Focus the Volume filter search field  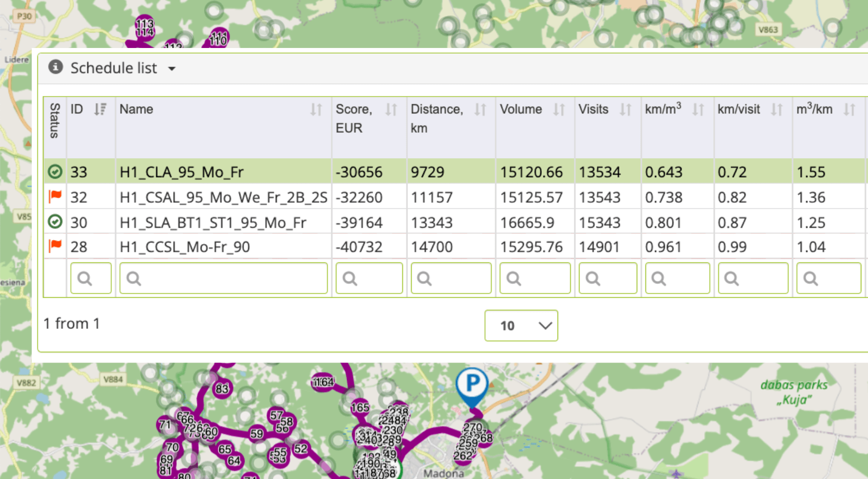[x=535, y=278]
